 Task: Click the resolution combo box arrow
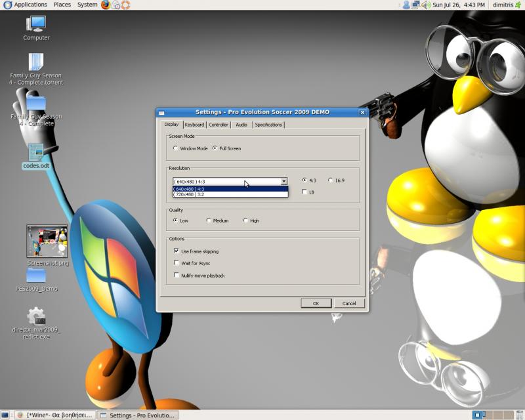(x=283, y=182)
